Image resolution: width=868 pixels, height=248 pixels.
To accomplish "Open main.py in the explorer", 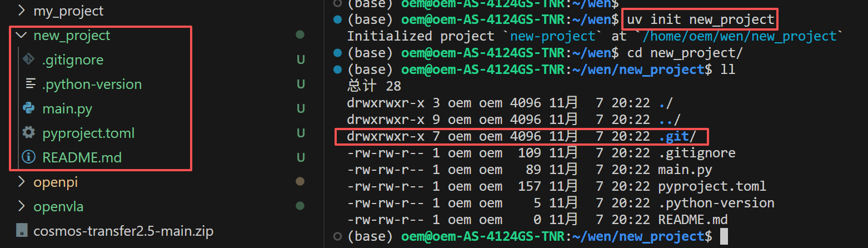I will (x=67, y=108).
